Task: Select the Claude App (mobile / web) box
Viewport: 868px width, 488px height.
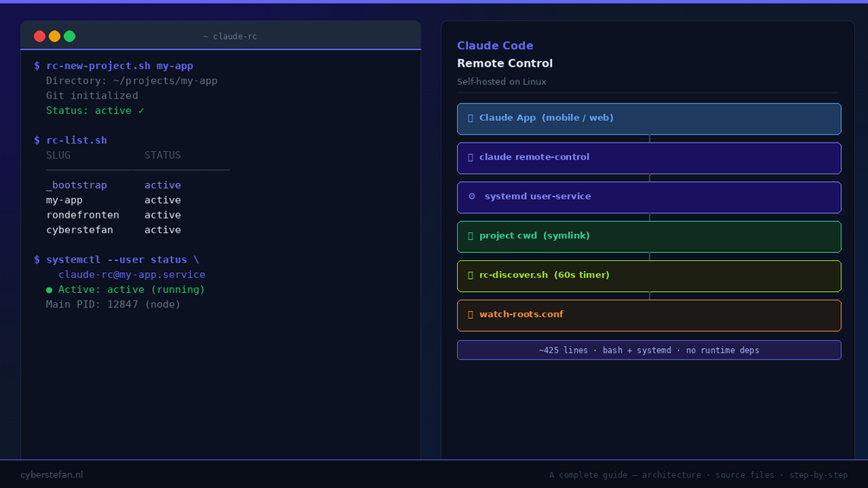Action: [x=649, y=118]
